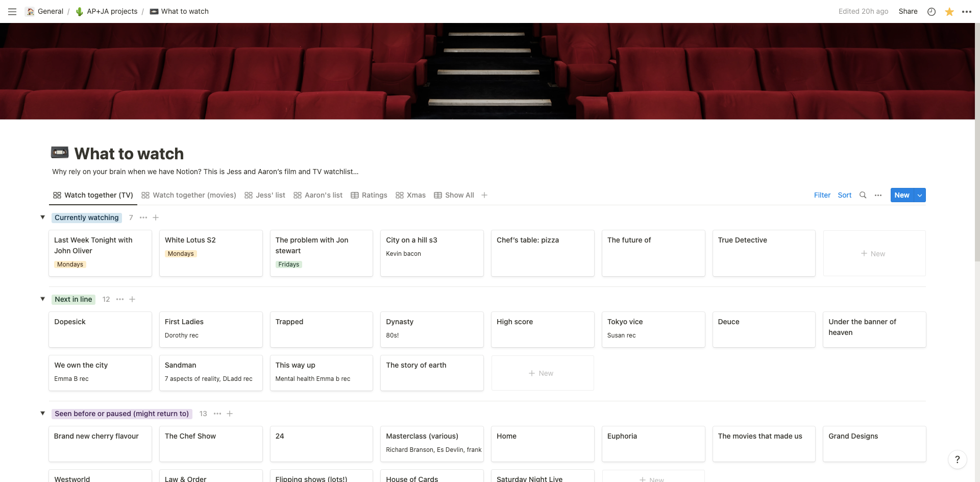Screen dimensions: 980x482
Task: Open the New button's dropdown arrow
Action: (x=918, y=195)
